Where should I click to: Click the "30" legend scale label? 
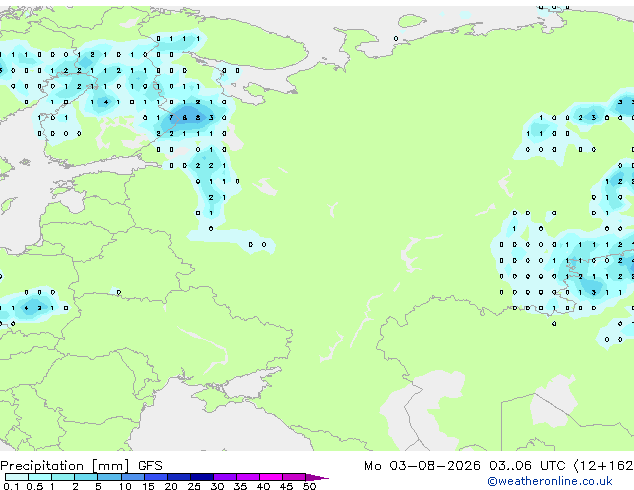pyautogui.click(x=217, y=486)
